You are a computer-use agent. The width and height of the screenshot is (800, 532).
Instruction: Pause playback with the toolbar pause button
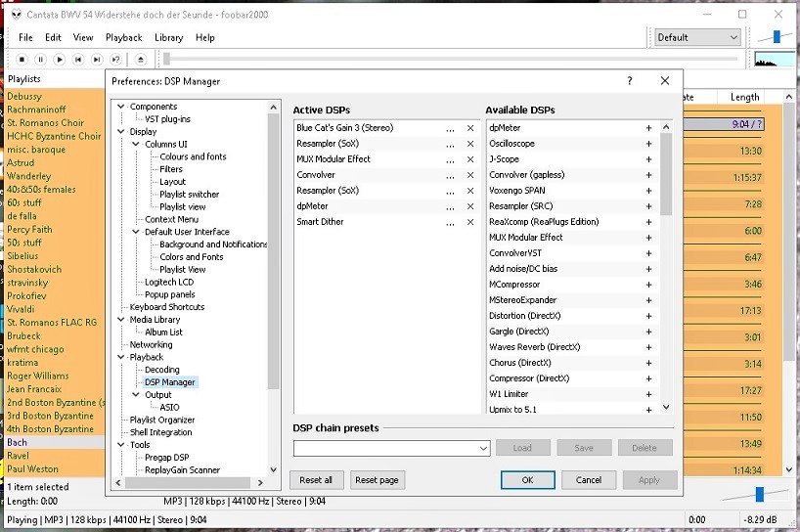[x=41, y=60]
